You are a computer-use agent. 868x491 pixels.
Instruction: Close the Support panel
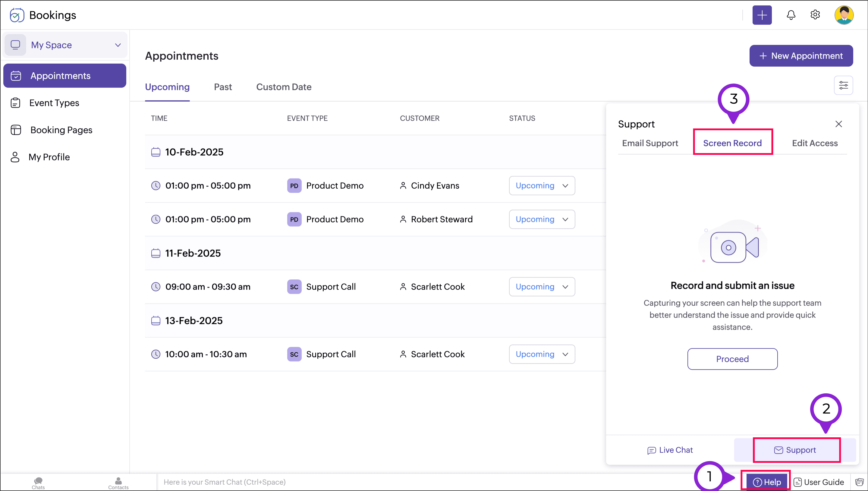(x=839, y=124)
